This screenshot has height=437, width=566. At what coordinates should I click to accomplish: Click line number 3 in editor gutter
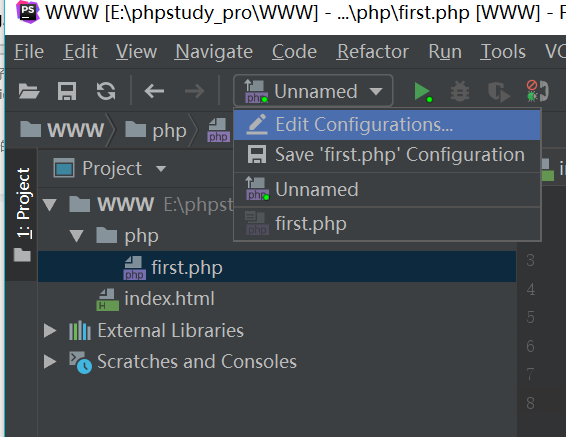tap(530, 260)
